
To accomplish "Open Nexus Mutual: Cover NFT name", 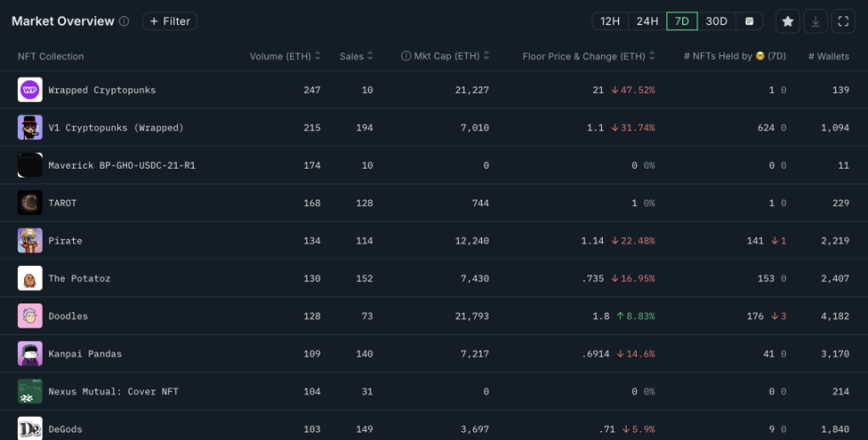I will [113, 391].
